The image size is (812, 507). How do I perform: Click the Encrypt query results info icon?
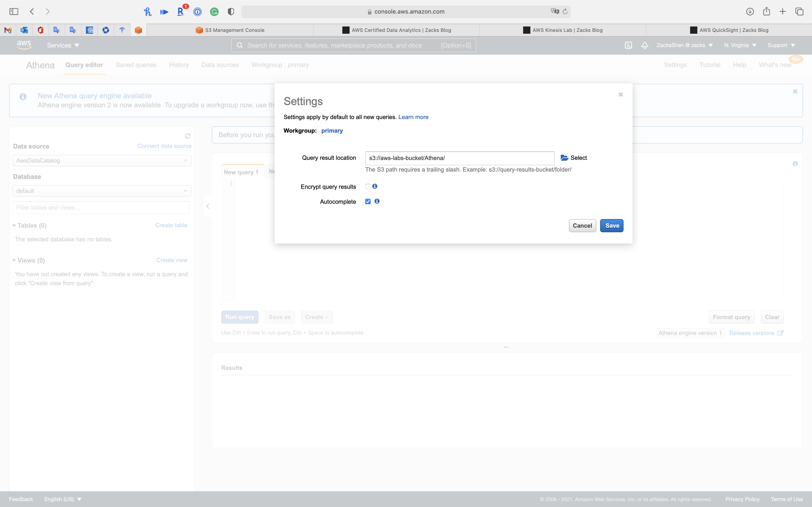pos(375,186)
